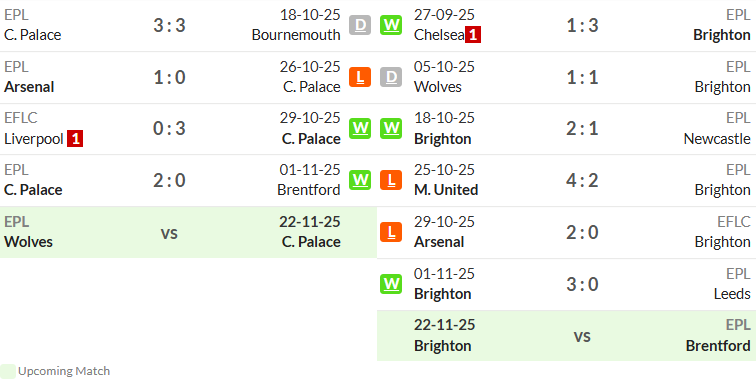Click the D badge for Bournemouth match
The height and width of the screenshot is (392, 756).
[360, 25]
